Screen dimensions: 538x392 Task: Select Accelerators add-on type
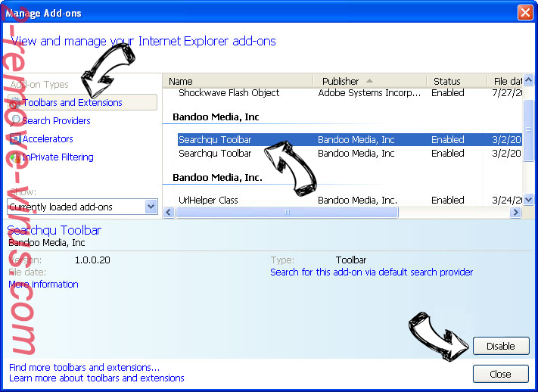tap(48, 139)
